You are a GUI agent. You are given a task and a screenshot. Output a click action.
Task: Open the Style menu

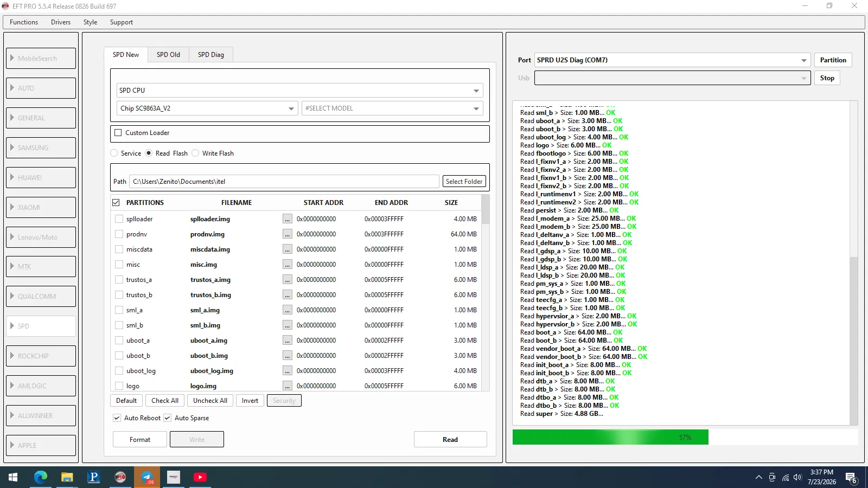tap(91, 22)
